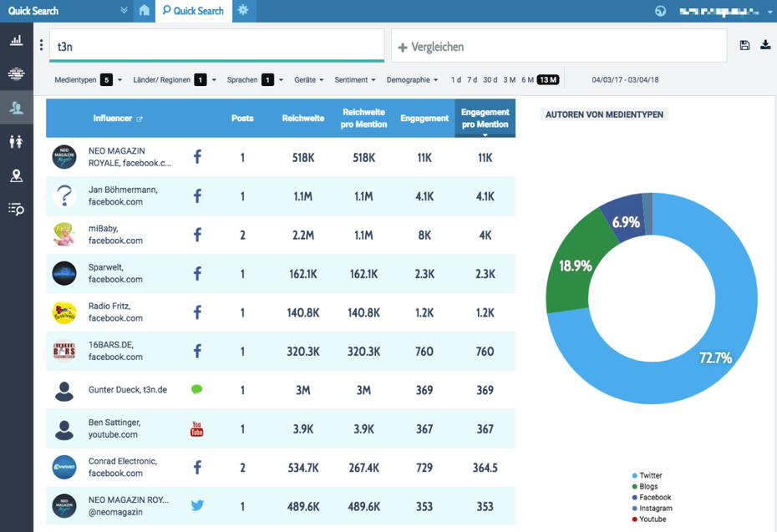
Task: Click the Facebook icon in miBaby row
Action: pos(197,235)
